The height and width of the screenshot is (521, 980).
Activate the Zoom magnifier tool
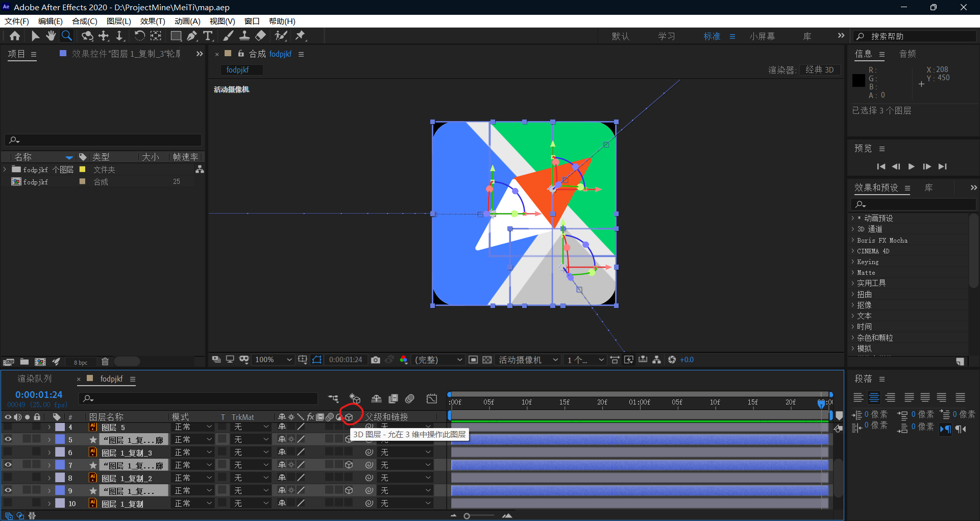[66, 36]
